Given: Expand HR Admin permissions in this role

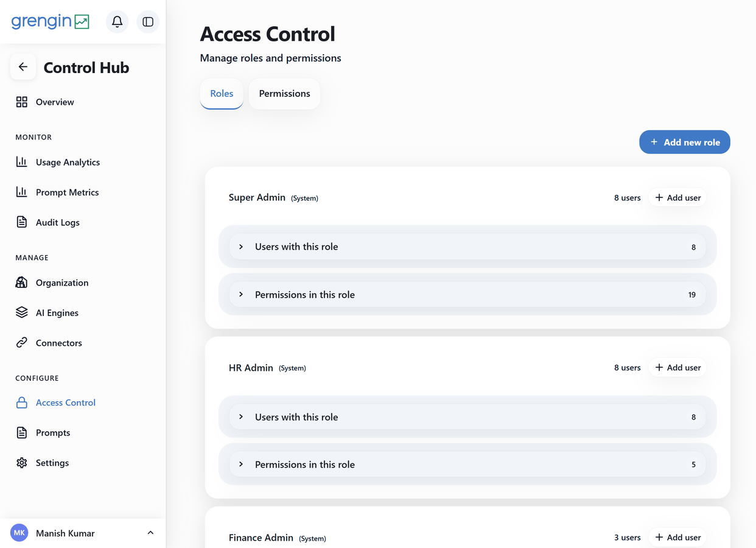Looking at the screenshot, I should point(467,465).
